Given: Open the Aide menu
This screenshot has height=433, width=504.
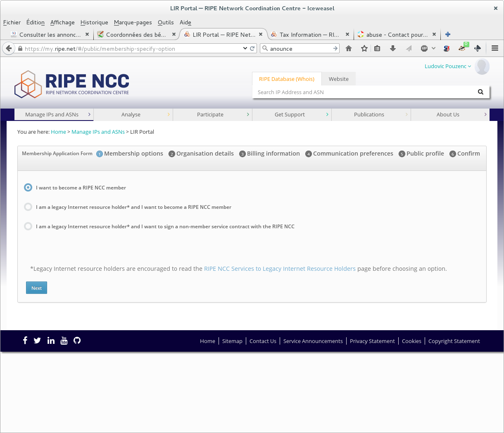Looking at the screenshot, I should [x=185, y=22].
